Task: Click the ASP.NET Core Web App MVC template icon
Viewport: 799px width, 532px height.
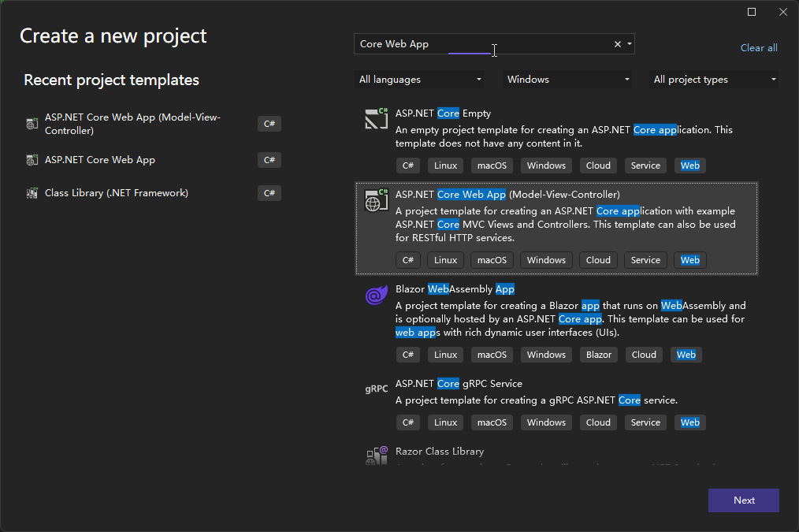Action: pos(377,199)
